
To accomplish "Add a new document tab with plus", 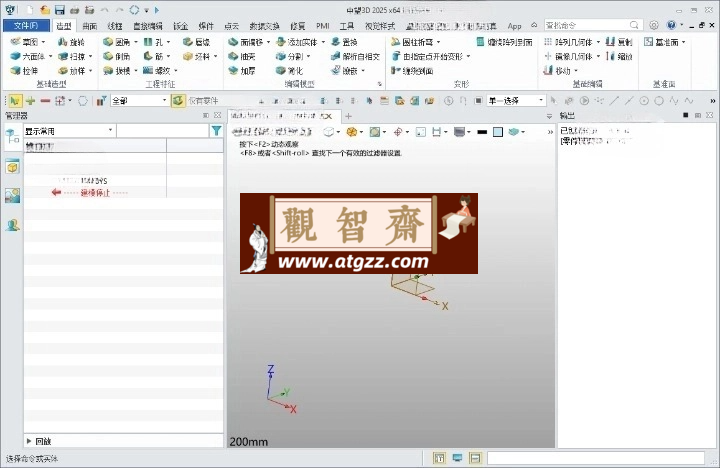I will tap(348, 116).
